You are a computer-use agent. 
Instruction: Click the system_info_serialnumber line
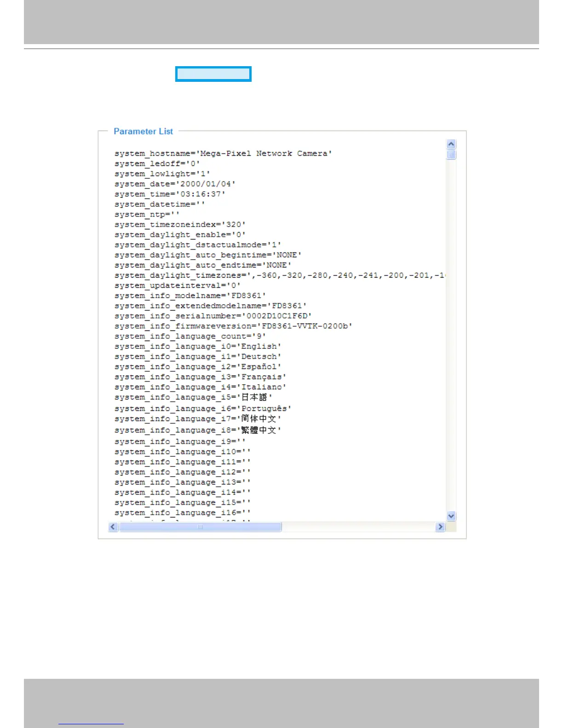(213, 316)
